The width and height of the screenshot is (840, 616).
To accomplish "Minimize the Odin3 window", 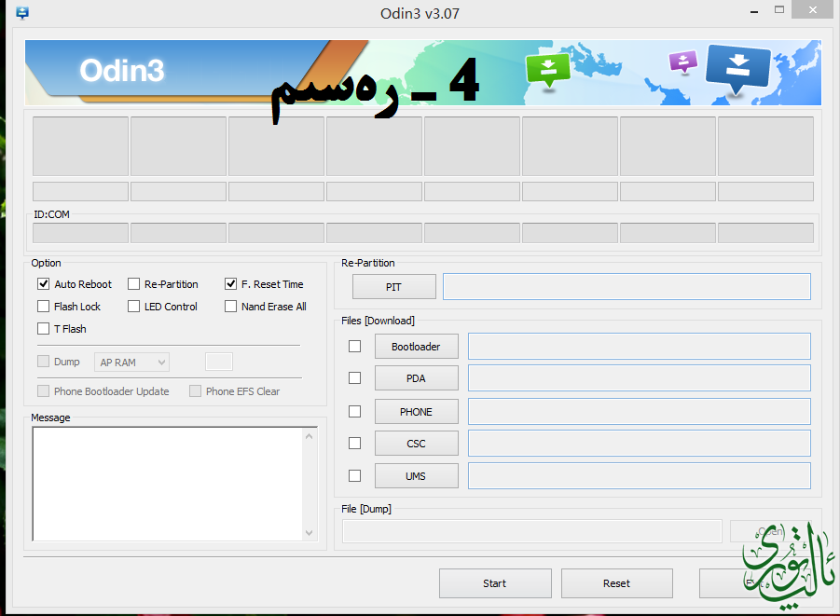I will click(x=754, y=10).
